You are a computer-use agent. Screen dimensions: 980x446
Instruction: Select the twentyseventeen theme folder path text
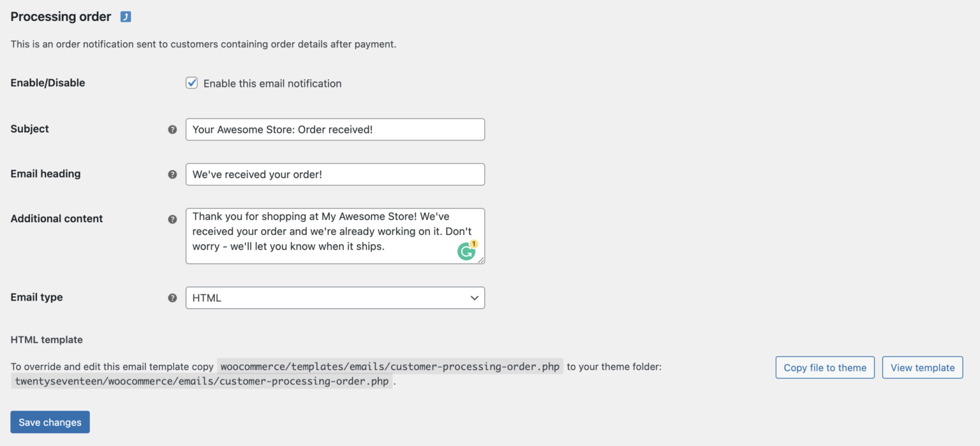tap(202, 382)
